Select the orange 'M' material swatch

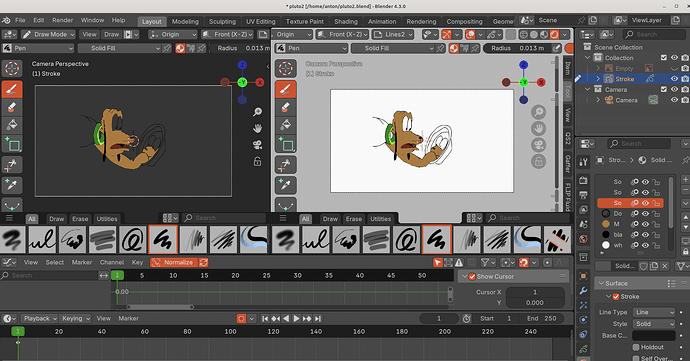[x=606, y=224]
